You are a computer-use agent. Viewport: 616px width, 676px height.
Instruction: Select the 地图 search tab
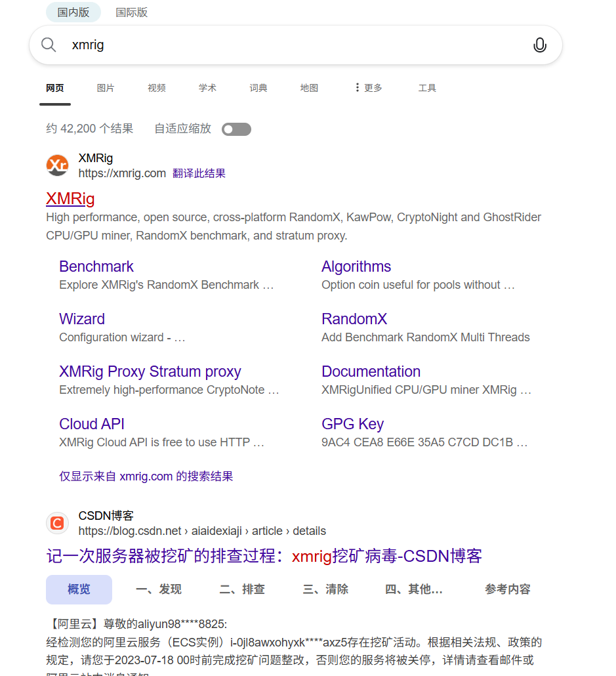[x=309, y=88]
